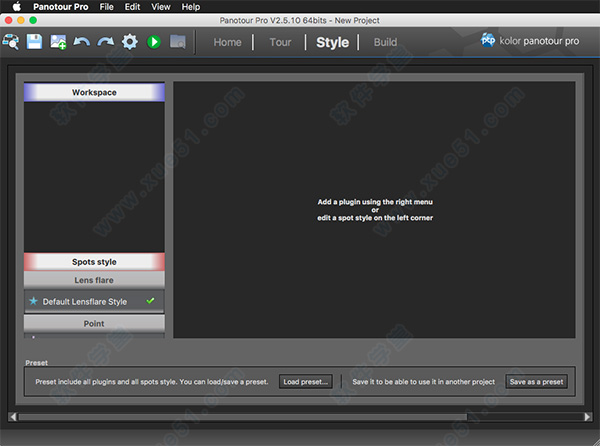Screen dimensions: 600x446
Task: Toggle the green checkmark on Default Lensflare Style
Action: click(x=150, y=301)
